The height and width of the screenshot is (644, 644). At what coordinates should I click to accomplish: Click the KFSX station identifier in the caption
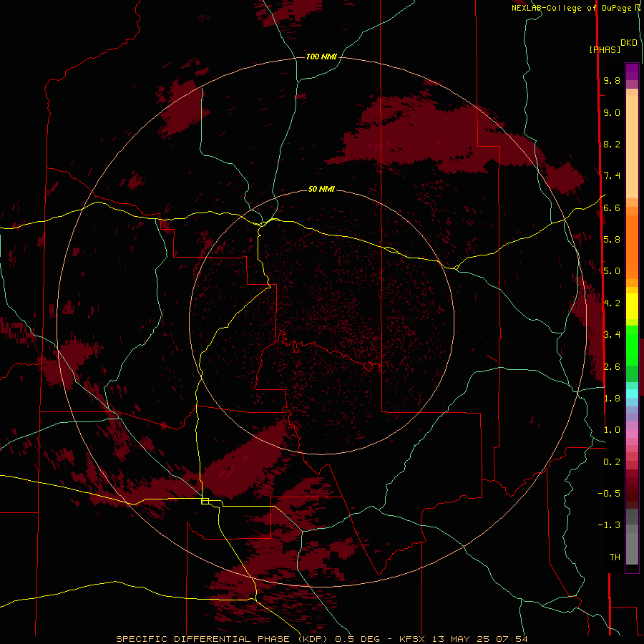[411, 639]
